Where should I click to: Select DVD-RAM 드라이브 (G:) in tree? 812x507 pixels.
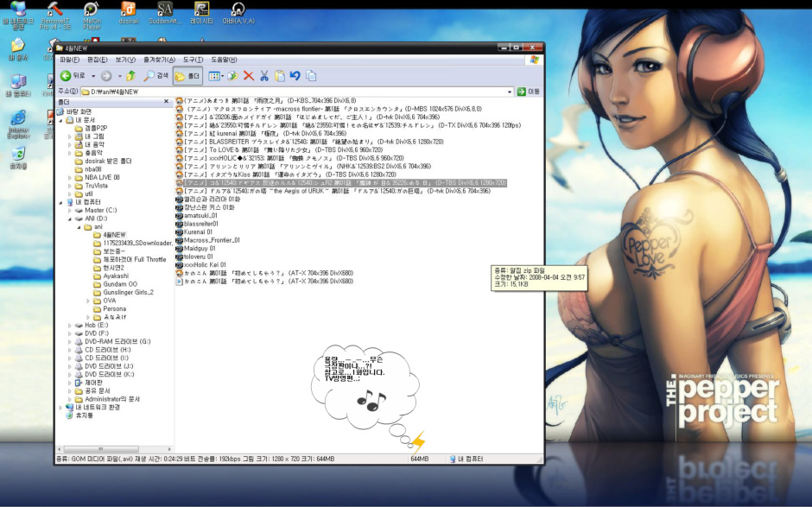tap(117, 342)
